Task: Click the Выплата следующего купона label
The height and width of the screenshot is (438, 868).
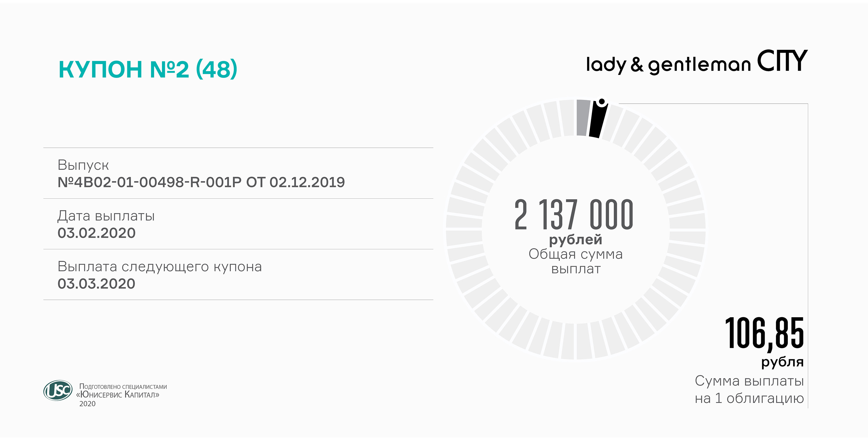Action: (x=159, y=266)
